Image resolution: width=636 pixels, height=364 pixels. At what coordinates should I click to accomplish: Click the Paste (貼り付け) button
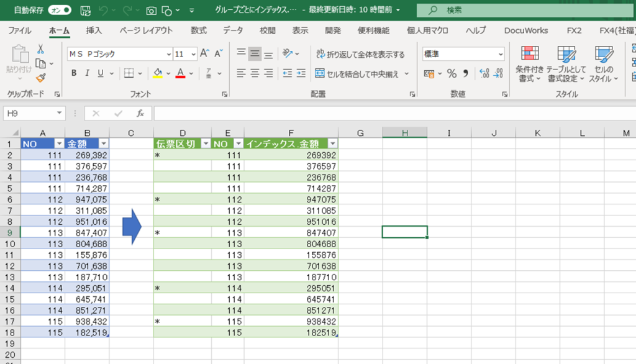(x=19, y=63)
